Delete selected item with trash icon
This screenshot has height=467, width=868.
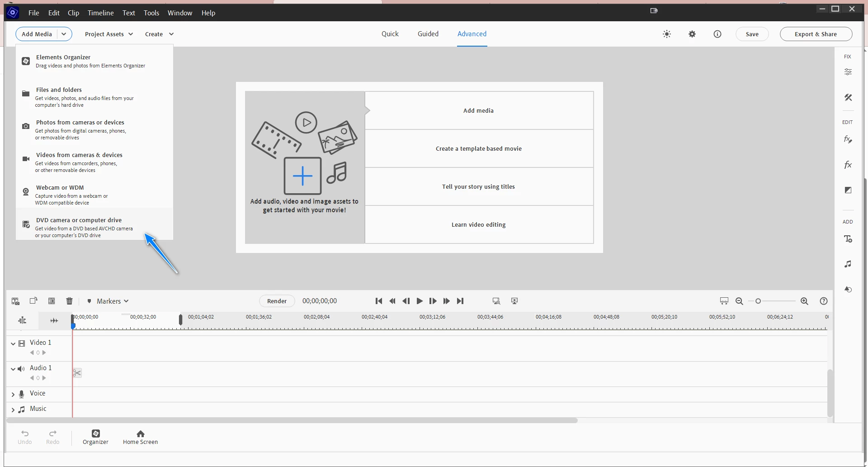click(69, 301)
